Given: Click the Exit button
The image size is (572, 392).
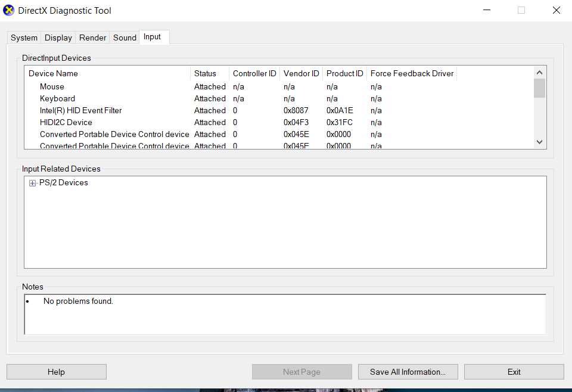Looking at the screenshot, I should coord(514,372).
